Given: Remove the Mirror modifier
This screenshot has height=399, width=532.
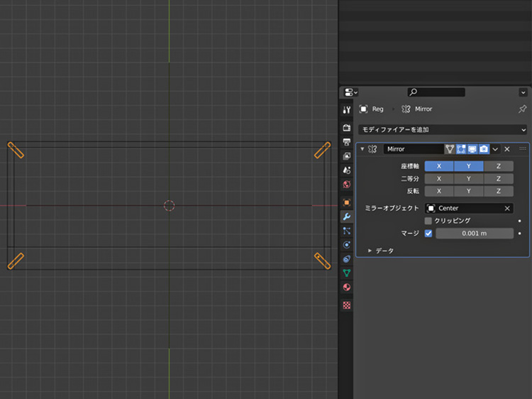Looking at the screenshot, I should click(507, 149).
